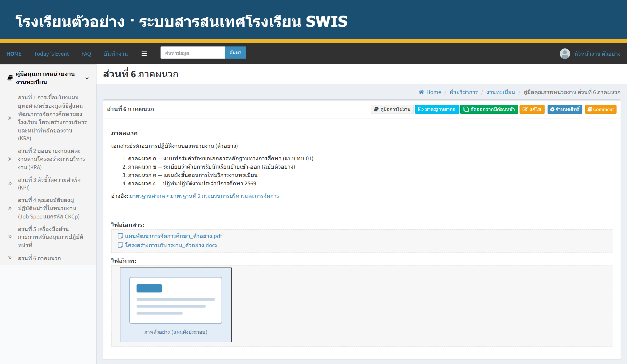Image resolution: width=632 pixels, height=364 pixels.
Task: Click the double-chevron icon beside ส่วนที่ 4
Action: [10, 208]
